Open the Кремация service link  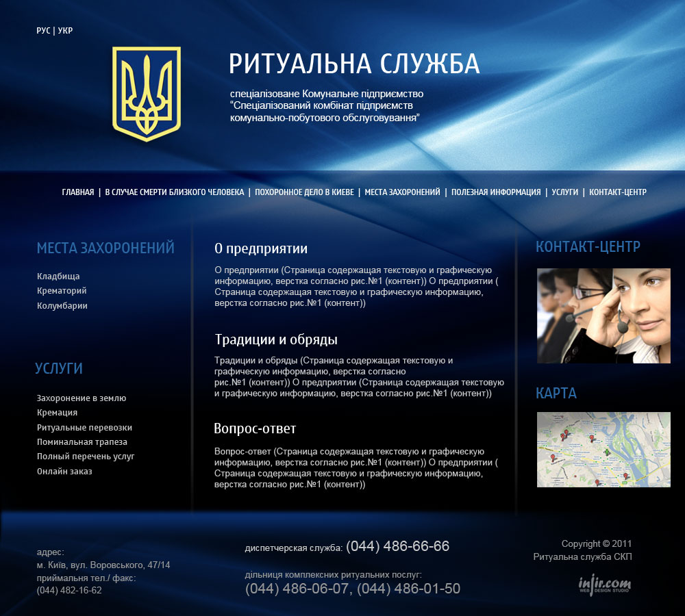[x=58, y=413]
